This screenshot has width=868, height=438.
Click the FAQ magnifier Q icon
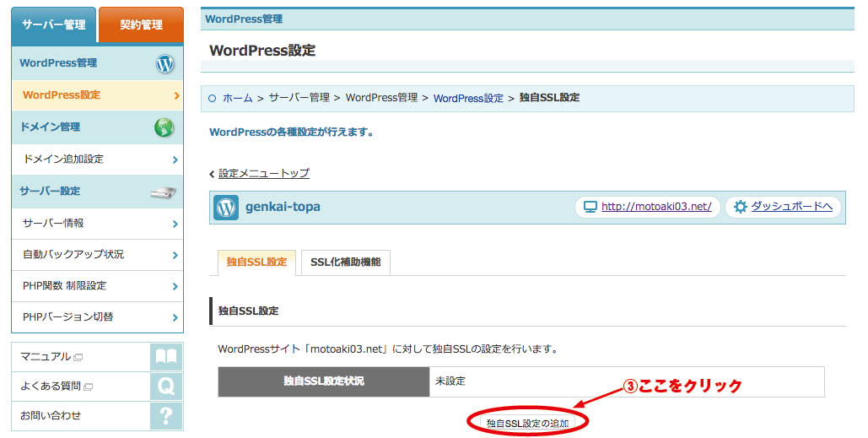[165, 386]
